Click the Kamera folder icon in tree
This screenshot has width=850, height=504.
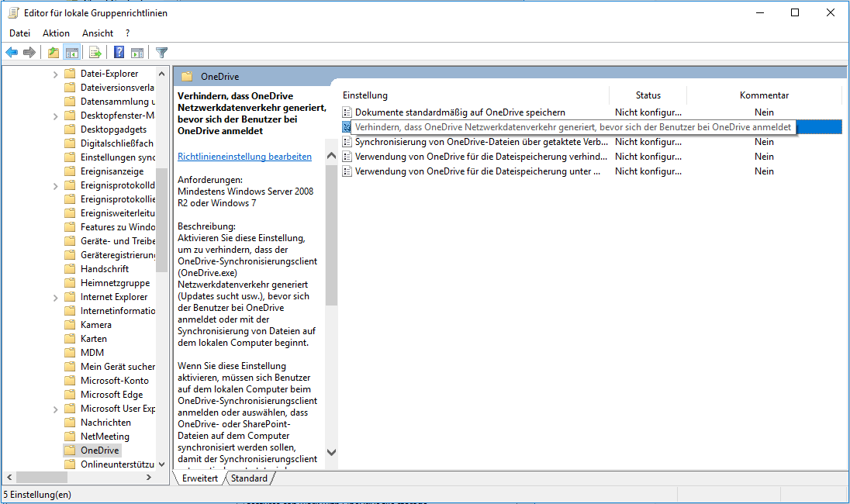(x=69, y=325)
